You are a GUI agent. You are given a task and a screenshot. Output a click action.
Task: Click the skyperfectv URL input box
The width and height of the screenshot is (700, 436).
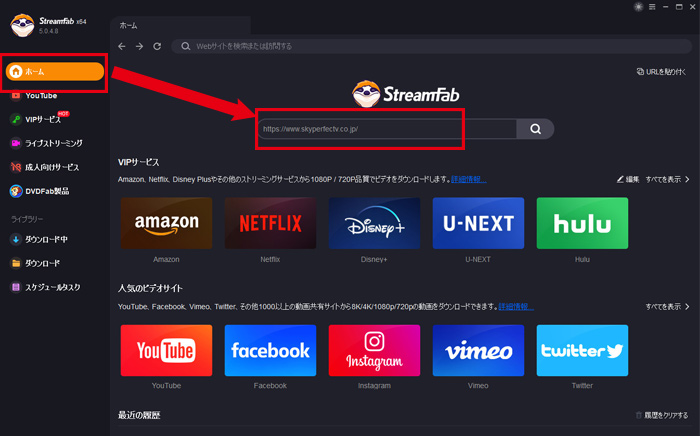tap(387, 129)
